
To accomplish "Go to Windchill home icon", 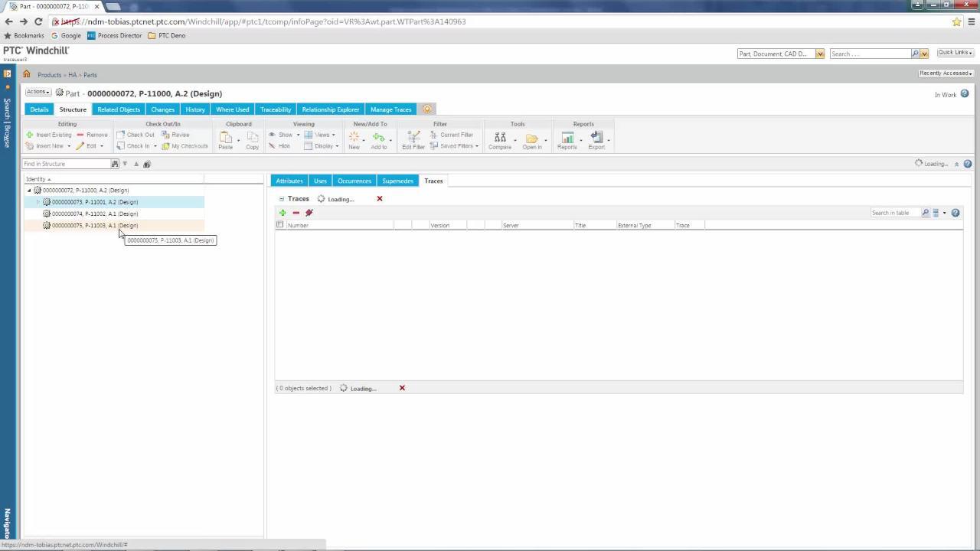I will (x=27, y=74).
